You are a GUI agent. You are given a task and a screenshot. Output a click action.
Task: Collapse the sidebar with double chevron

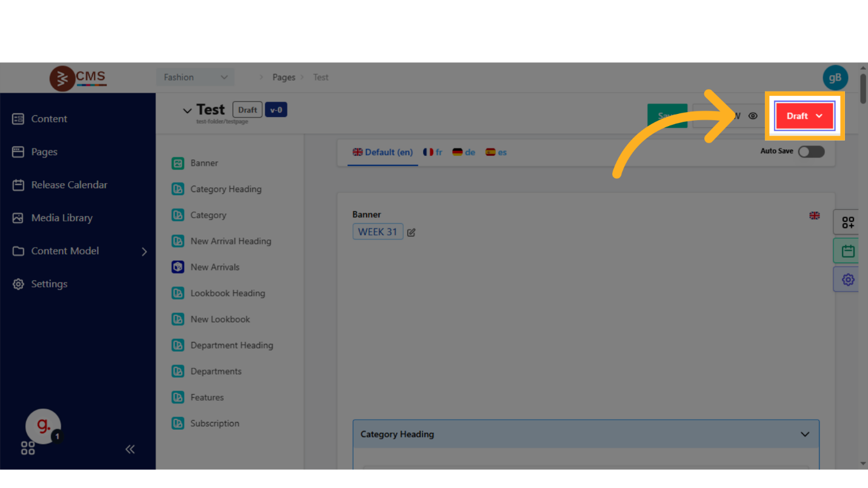pos(130,449)
